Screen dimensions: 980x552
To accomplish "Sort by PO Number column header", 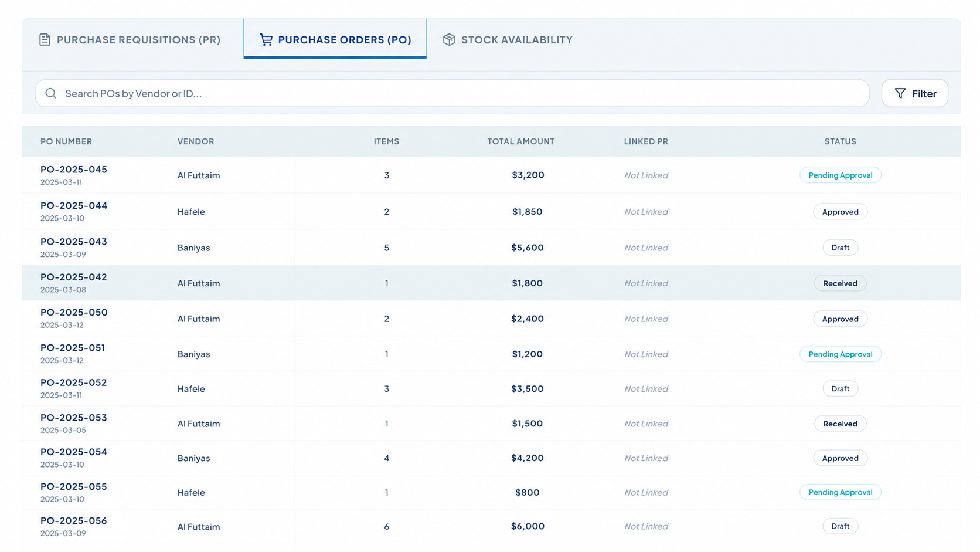I will click(x=66, y=141).
